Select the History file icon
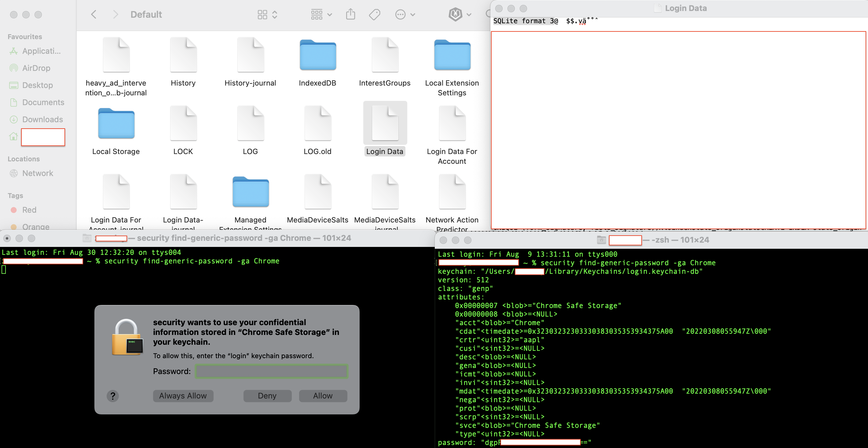868x448 pixels. pos(183,55)
